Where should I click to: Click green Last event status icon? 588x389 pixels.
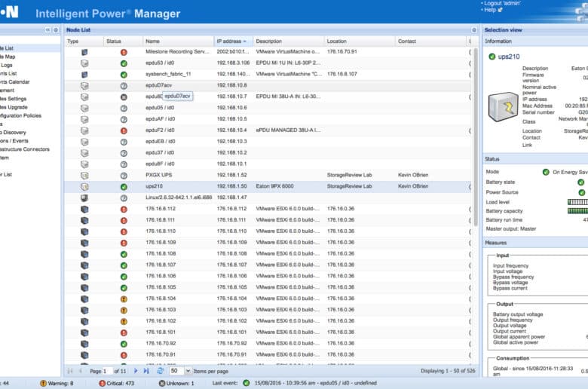coord(247,383)
